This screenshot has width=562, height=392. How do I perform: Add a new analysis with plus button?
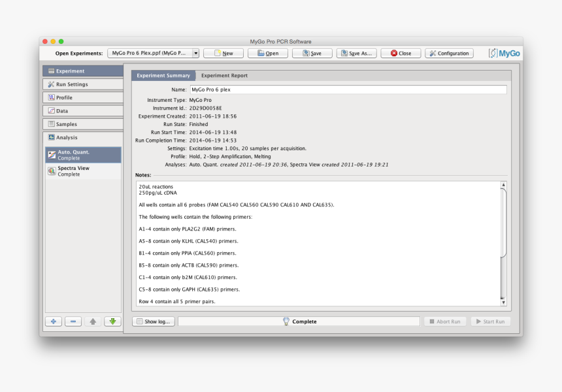[x=54, y=321]
